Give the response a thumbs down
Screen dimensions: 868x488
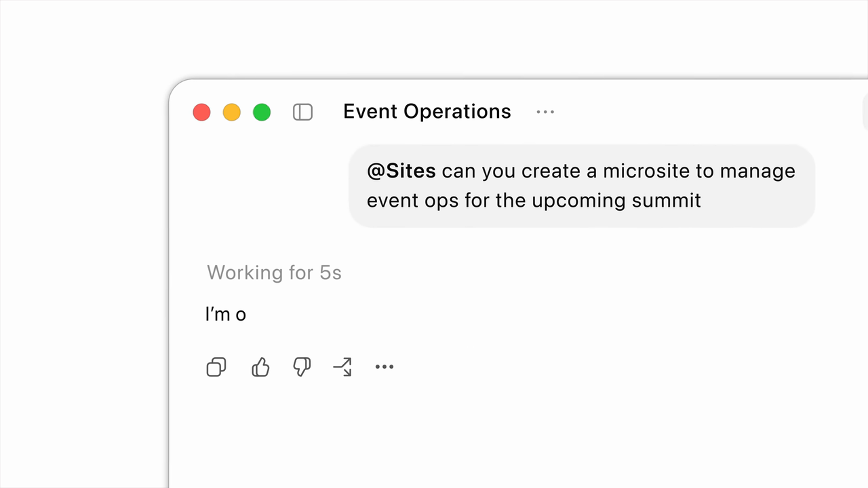pyautogui.click(x=302, y=367)
